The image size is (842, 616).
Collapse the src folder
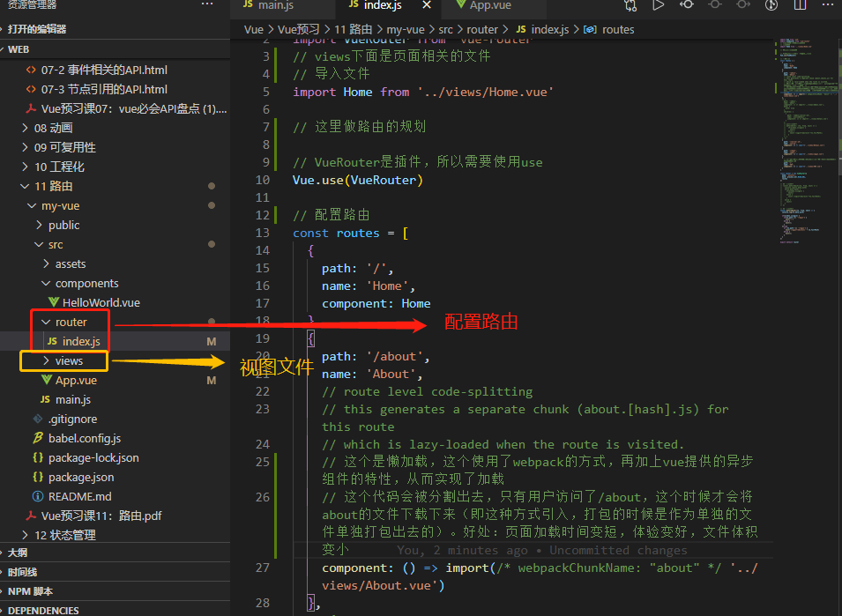click(x=39, y=244)
